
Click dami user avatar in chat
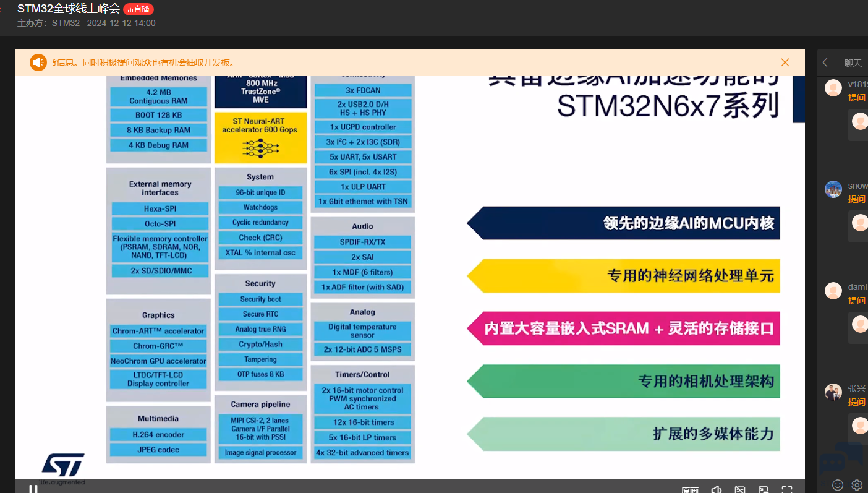tap(833, 291)
